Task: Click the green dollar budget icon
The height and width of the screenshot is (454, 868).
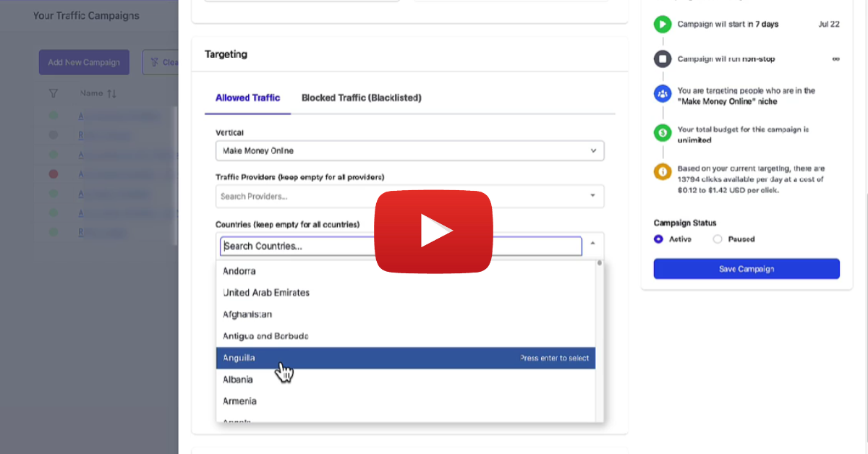Action: tap(662, 134)
